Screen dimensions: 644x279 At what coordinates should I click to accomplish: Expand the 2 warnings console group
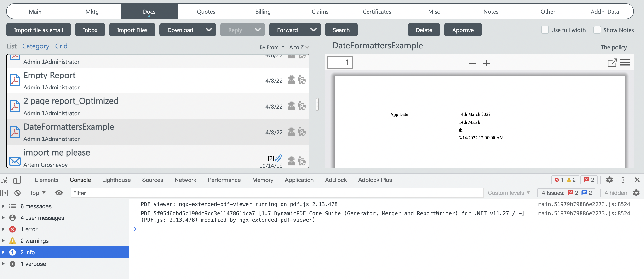click(3, 240)
